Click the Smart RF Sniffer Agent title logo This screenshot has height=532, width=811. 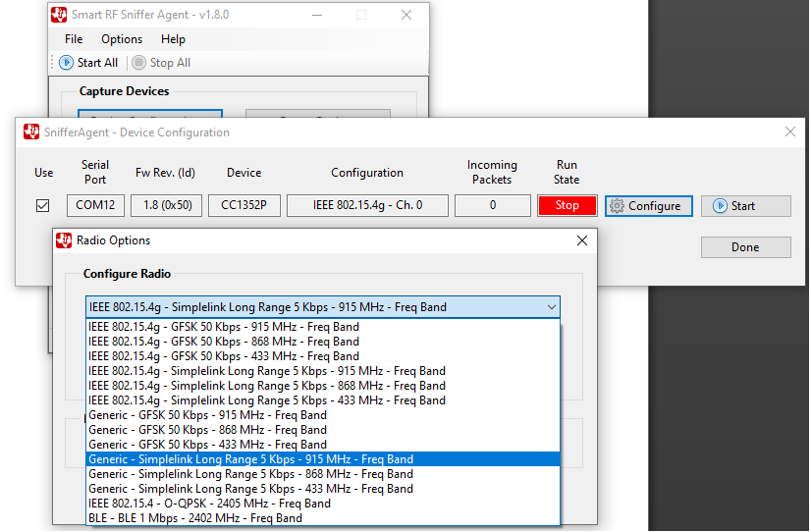pos(59,15)
